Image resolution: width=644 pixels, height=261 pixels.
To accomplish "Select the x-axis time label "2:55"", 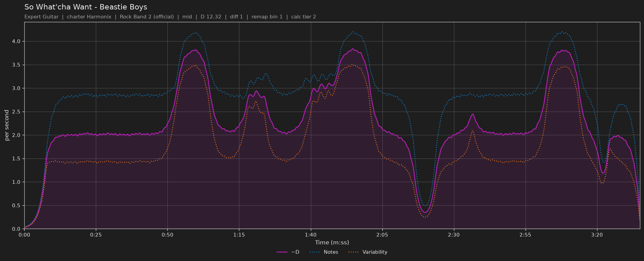I will [525, 235].
